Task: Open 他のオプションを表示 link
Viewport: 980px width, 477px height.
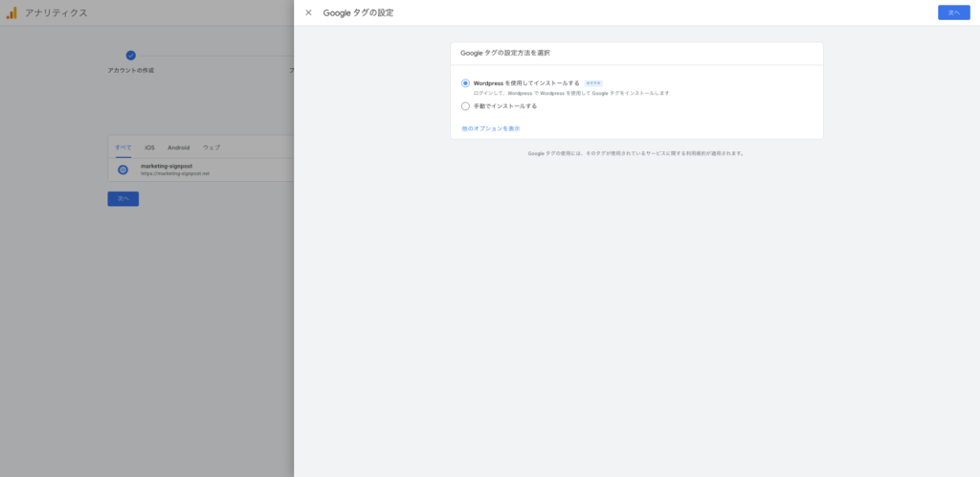Action: (x=491, y=128)
